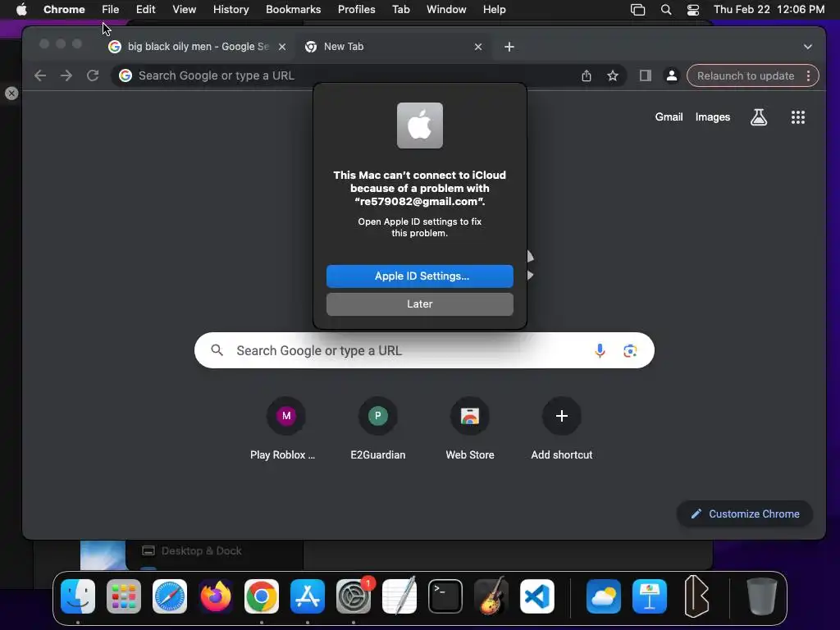Select Desktop & Dock in background Settings window

pyautogui.click(x=192, y=550)
